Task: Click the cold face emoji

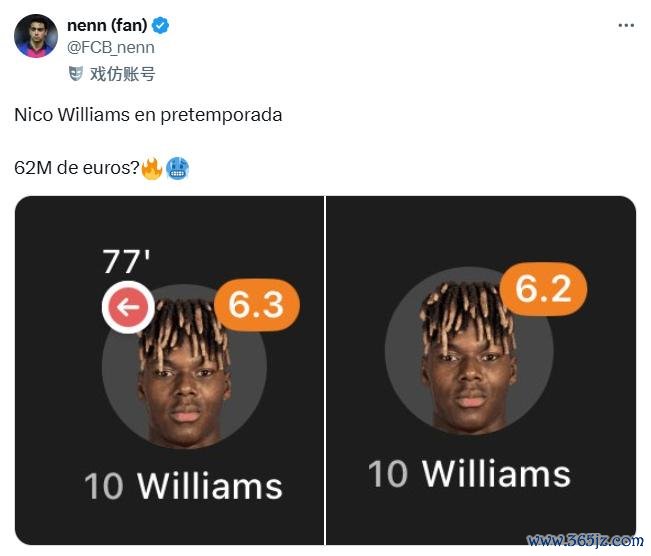Action: point(177,169)
